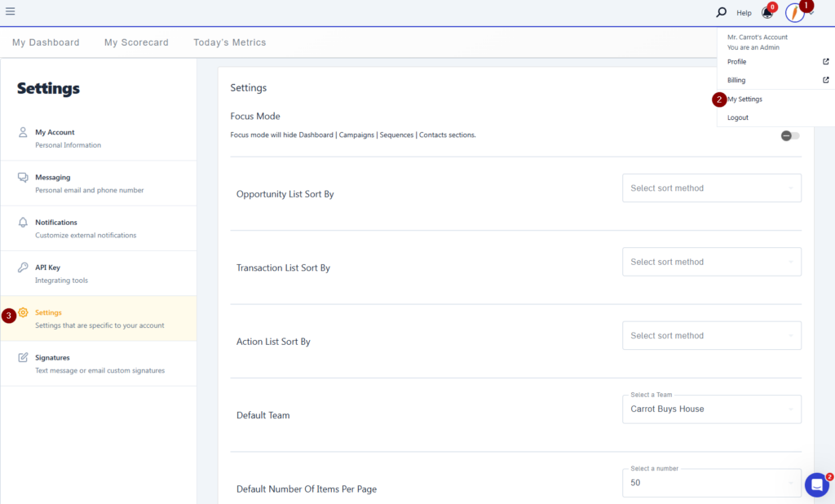Select Billing in account menu
The image size is (835, 504).
point(736,80)
